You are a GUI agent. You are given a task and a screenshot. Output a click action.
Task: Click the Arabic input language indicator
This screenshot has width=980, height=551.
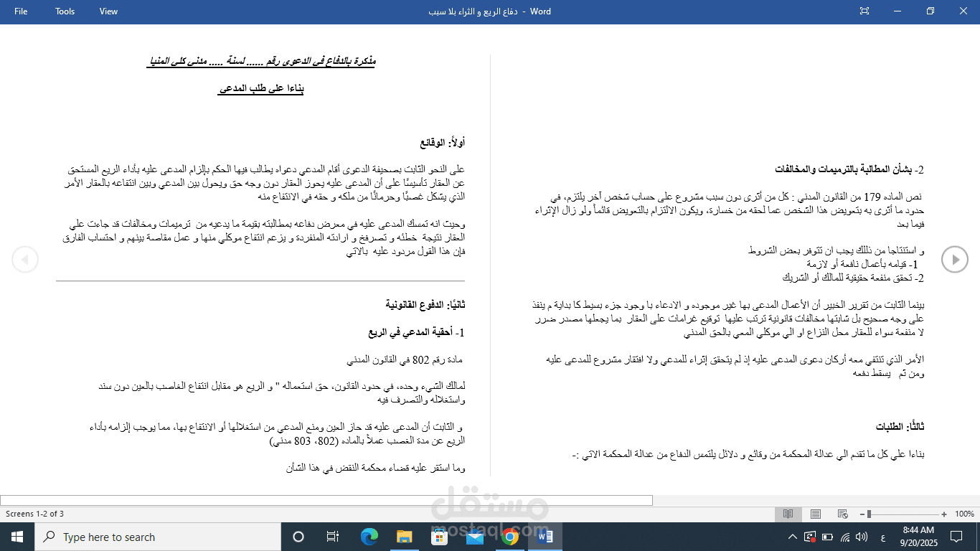[x=882, y=537]
